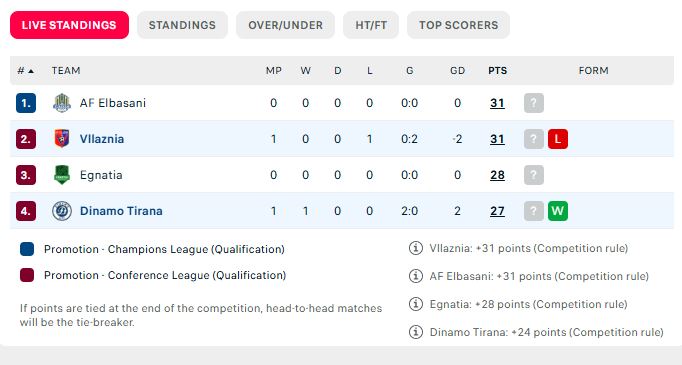Click Dinamo Tirana's green W form badge
682x365 pixels.
(558, 211)
